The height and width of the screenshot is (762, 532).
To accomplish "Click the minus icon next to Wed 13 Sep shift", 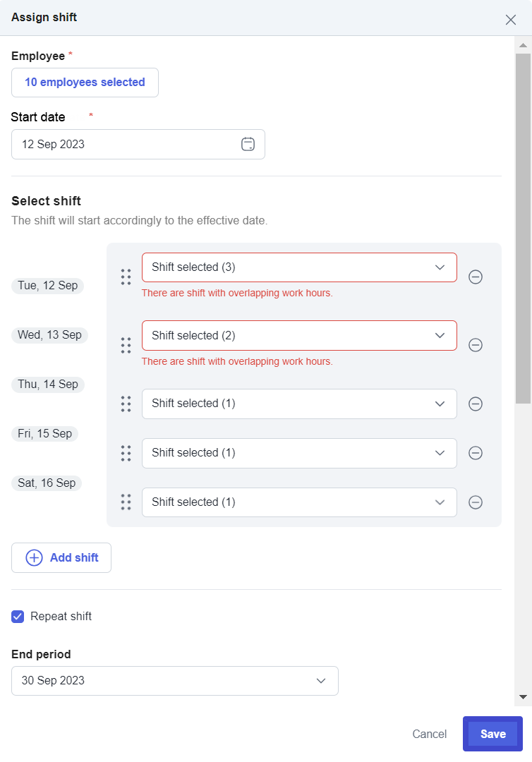I will point(475,345).
